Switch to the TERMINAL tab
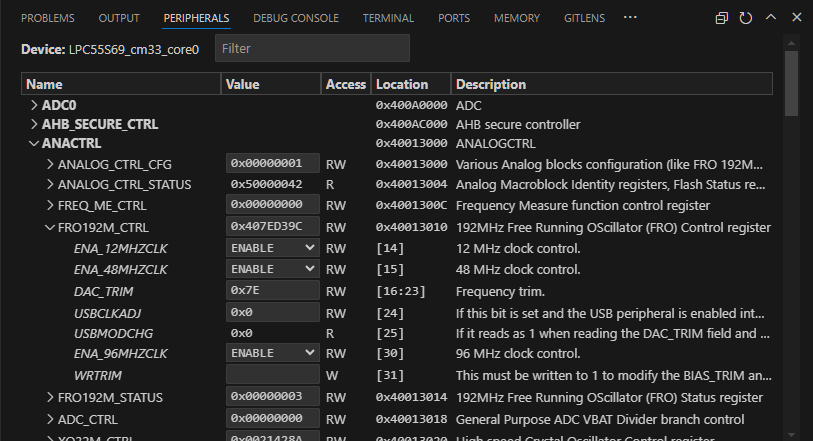 point(388,18)
